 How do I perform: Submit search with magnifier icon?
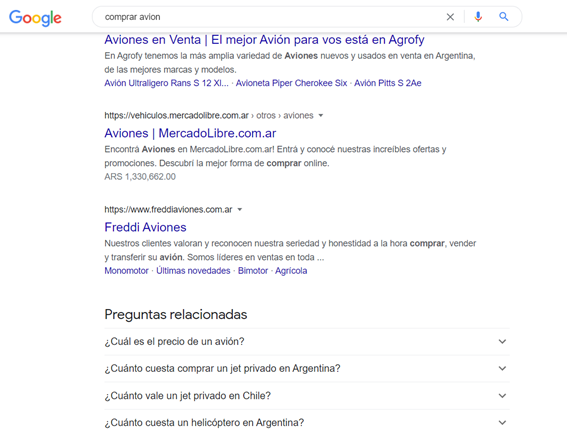504,17
